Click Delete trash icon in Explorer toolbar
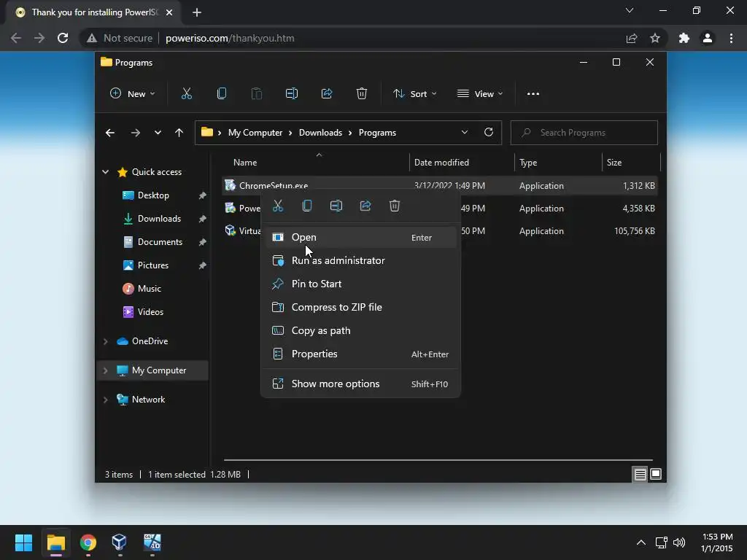This screenshot has width=747, height=560. click(362, 94)
